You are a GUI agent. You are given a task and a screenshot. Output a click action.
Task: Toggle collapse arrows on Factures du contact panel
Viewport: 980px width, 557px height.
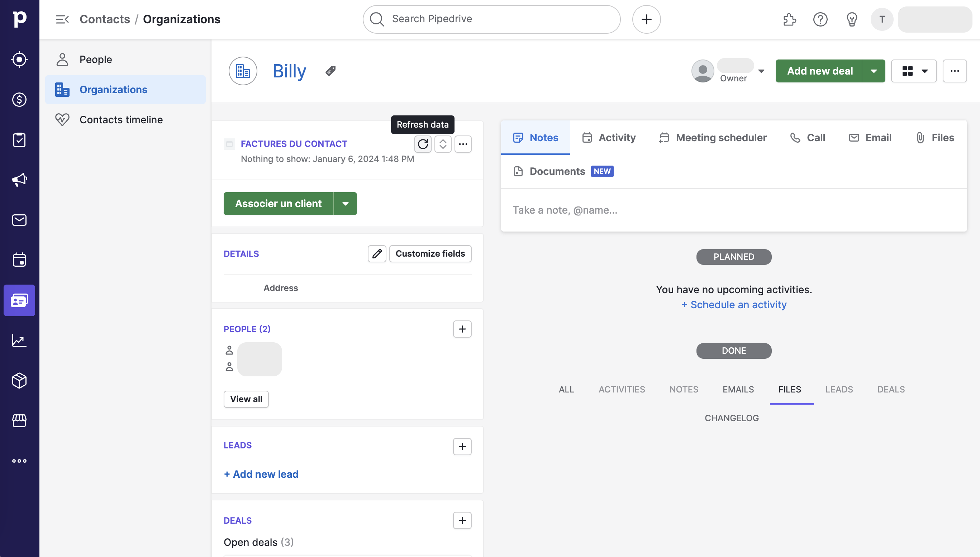point(443,144)
